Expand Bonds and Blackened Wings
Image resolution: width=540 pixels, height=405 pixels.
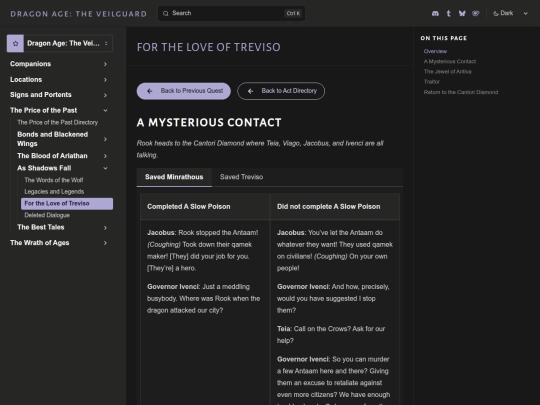point(105,139)
